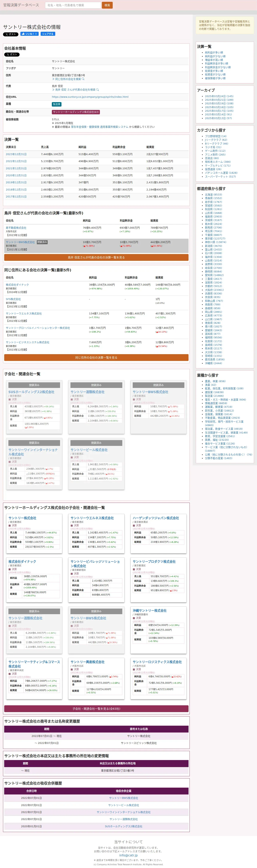Open the サントリーマーケティング&コマース株式会社 card title
Screen dimensions: 257x868
pos(34,664)
